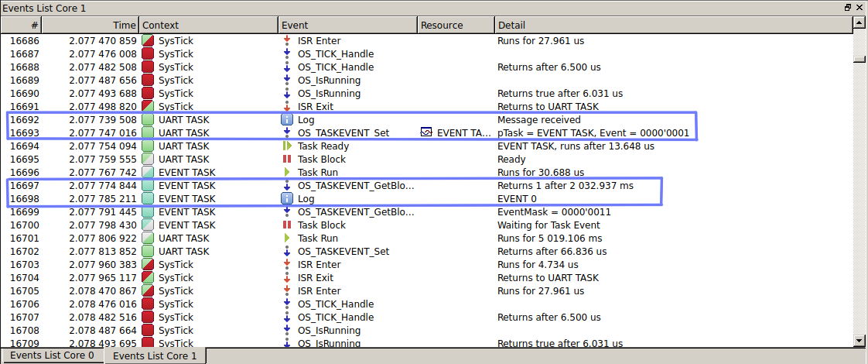Click the Event column header

pyautogui.click(x=348, y=26)
